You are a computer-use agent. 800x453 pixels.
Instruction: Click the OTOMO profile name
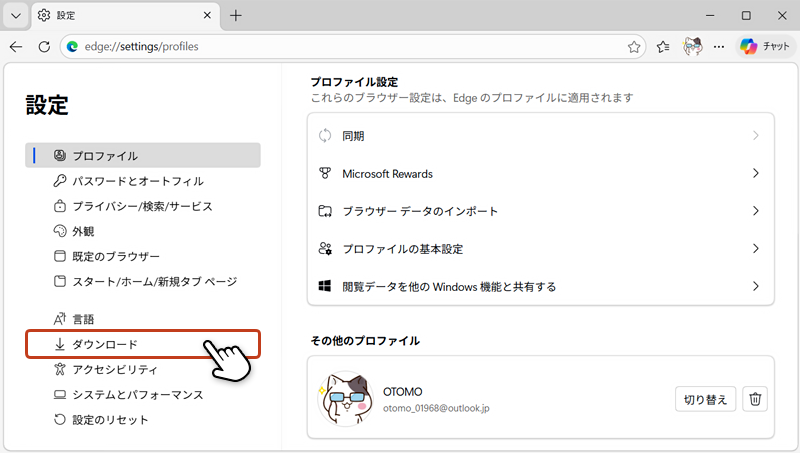point(403,392)
